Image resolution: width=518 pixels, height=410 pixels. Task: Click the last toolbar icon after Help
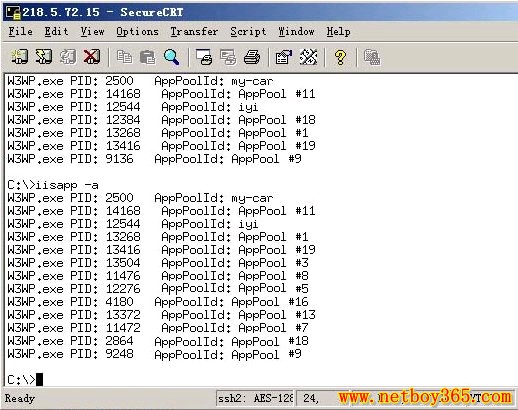coord(372,57)
